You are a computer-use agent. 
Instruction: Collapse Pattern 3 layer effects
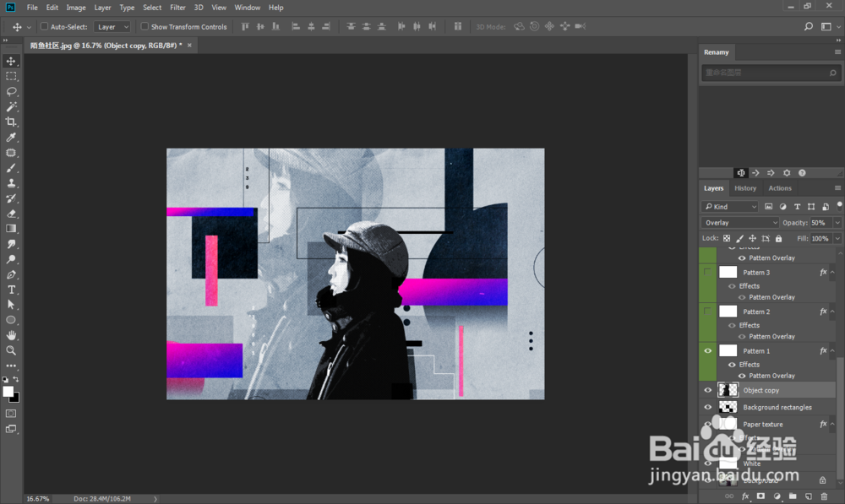pos(832,273)
